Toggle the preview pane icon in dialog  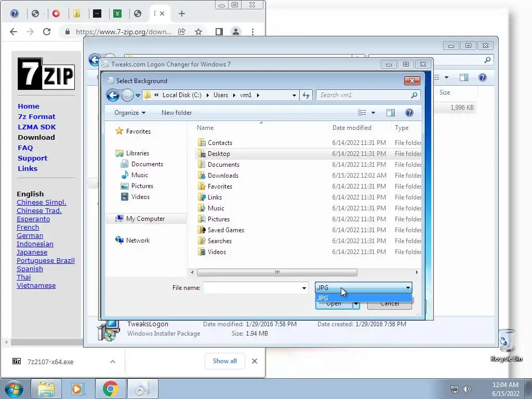[x=391, y=113]
